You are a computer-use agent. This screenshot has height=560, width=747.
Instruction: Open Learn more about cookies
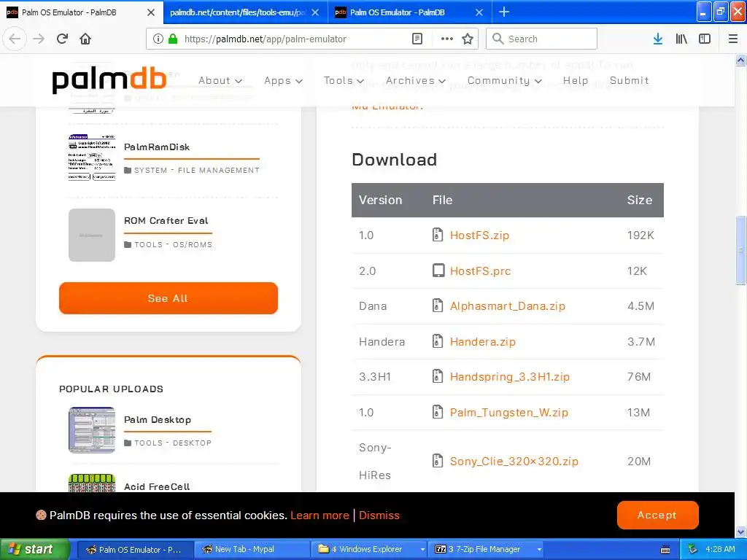point(320,516)
